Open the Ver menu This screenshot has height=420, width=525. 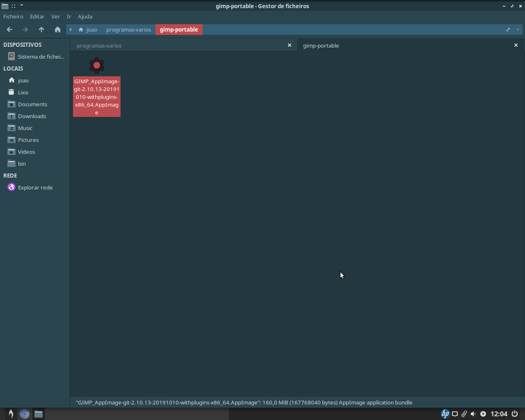[x=56, y=16]
